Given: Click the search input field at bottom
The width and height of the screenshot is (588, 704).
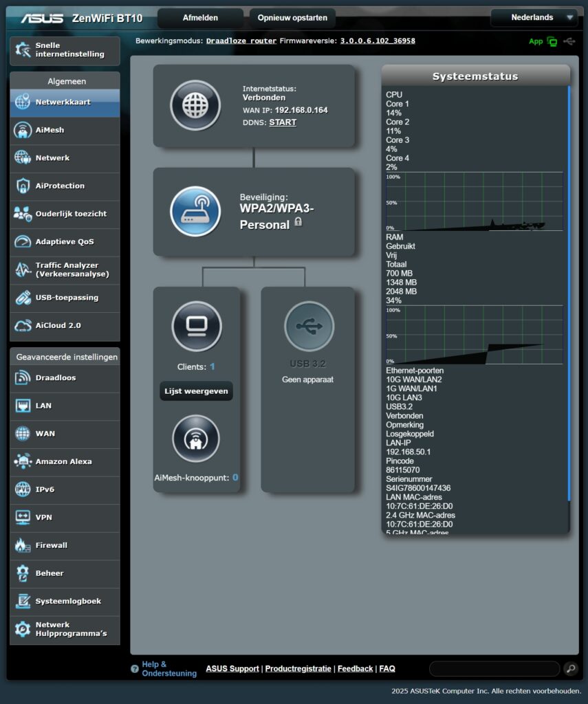Looking at the screenshot, I should 494,668.
